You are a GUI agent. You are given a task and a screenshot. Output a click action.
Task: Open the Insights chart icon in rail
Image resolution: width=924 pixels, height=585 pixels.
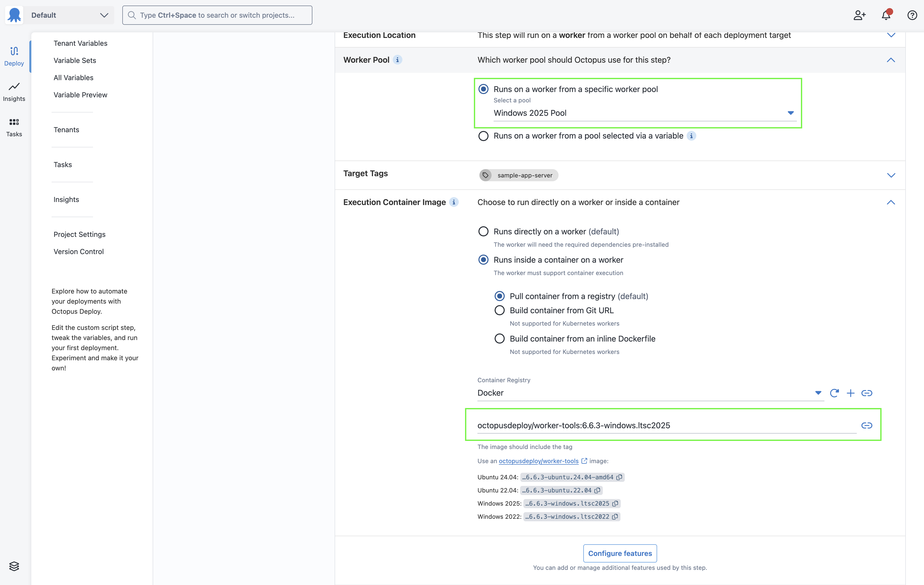click(x=14, y=87)
